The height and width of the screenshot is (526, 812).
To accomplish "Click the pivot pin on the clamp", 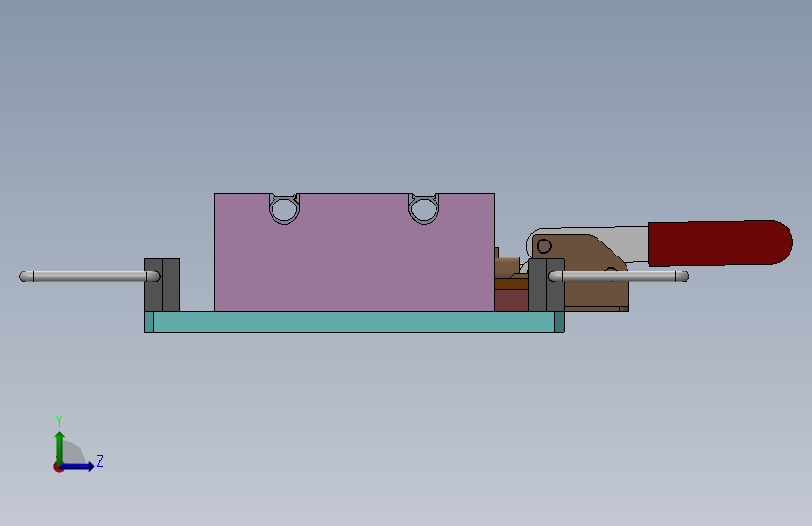I will point(544,246).
